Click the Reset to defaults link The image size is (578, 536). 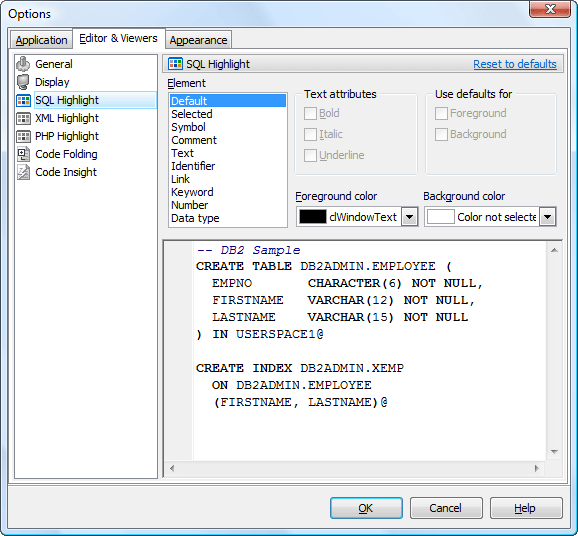tap(515, 64)
